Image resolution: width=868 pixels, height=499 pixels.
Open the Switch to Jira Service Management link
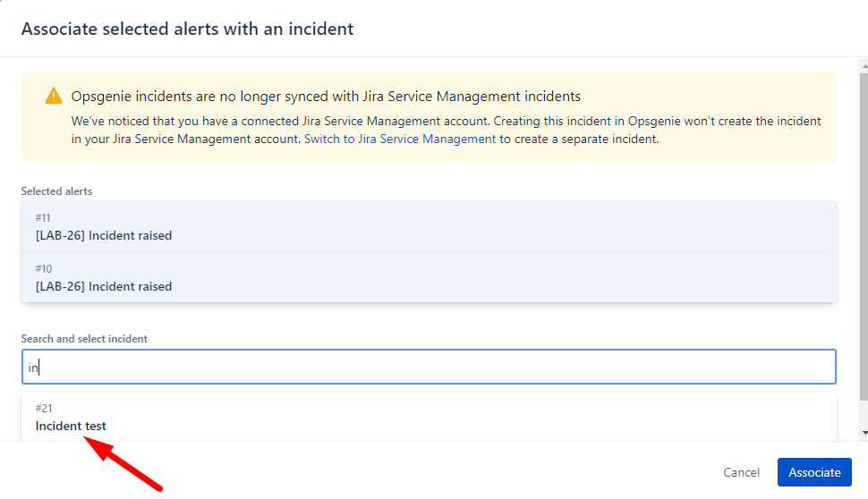399,140
